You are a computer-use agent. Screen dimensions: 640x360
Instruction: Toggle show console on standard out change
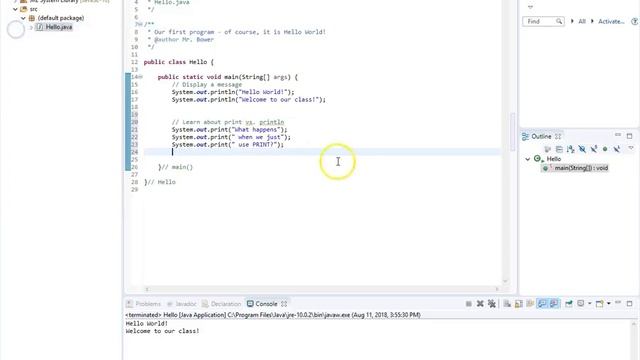click(542, 304)
